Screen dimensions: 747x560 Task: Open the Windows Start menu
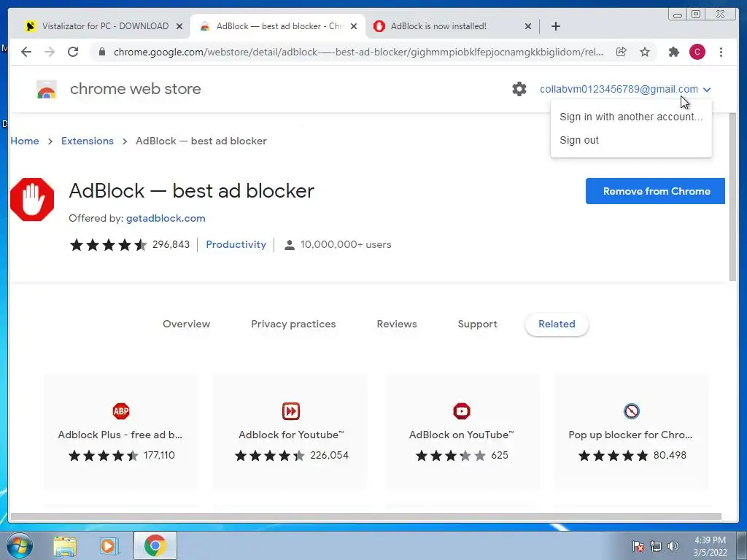click(20, 545)
